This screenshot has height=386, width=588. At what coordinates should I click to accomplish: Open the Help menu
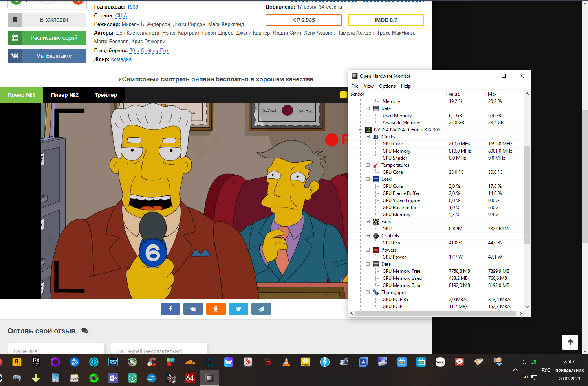[406, 86]
